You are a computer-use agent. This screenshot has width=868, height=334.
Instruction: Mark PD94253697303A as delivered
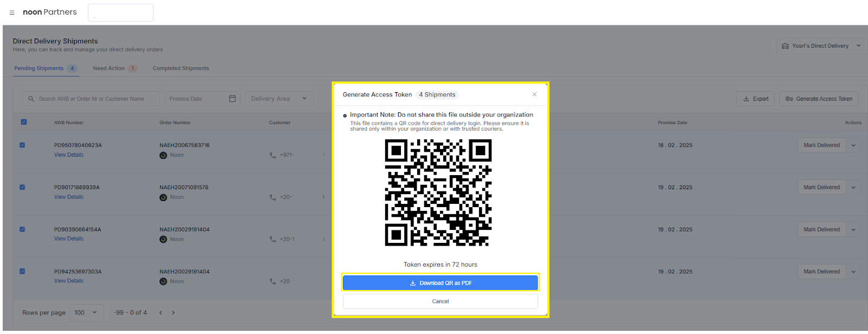[x=821, y=272]
